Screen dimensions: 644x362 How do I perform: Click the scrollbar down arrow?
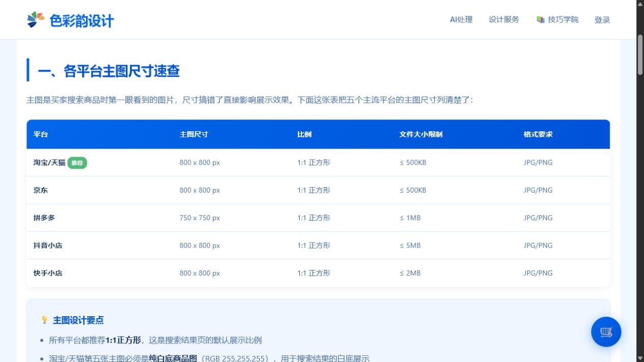coord(640,358)
